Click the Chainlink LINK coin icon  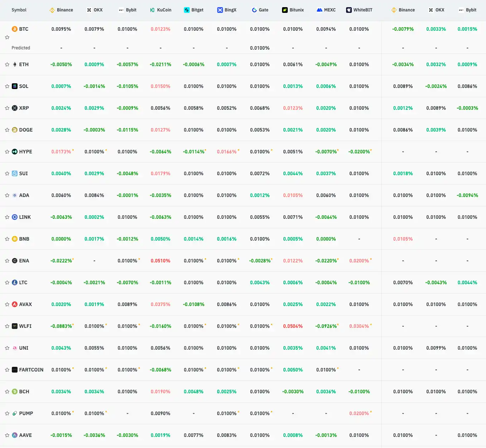(x=15, y=217)
